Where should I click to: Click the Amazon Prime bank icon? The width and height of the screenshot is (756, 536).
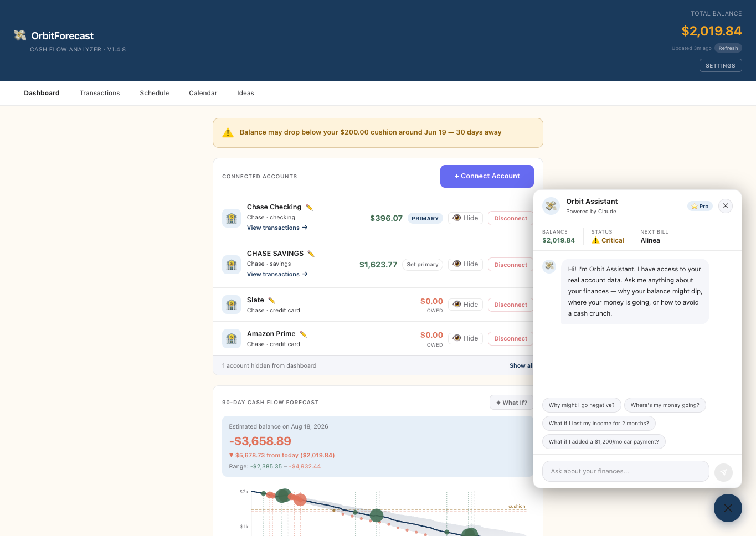coord(232,338)
